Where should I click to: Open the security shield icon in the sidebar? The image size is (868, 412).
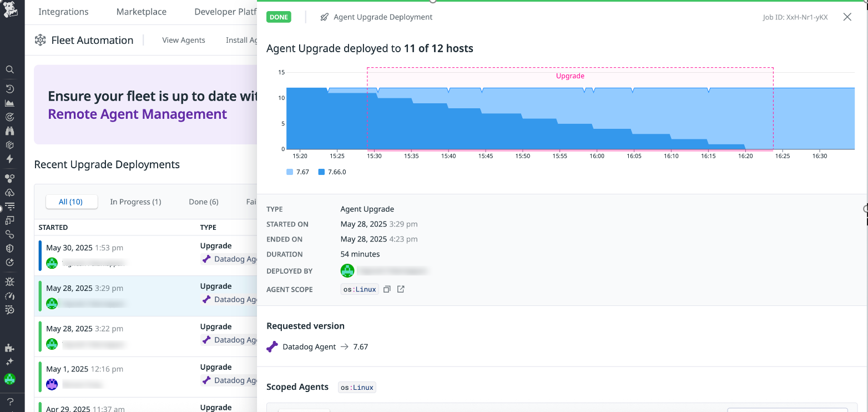click(9, 248)
